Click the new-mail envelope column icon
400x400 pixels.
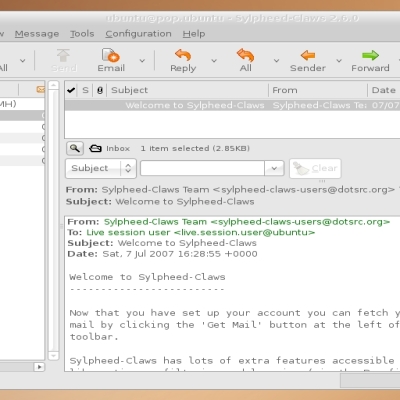(40, 89)
